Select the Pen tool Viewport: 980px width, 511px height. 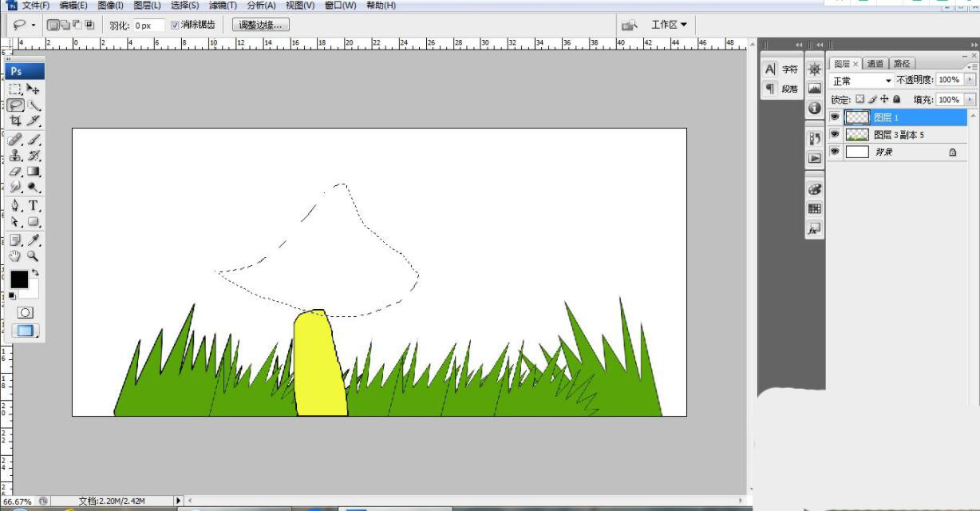click(x=16, y=205)
